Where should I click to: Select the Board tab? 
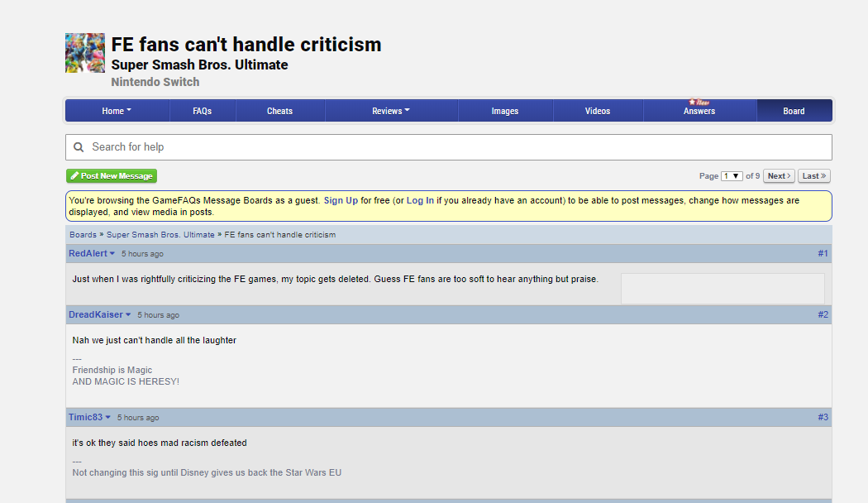click(x=794, y=111)
